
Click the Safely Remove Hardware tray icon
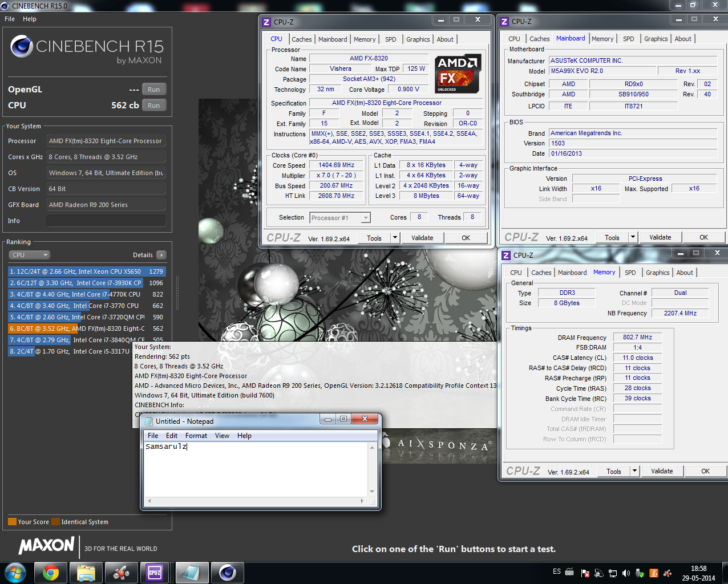(640, 573)
